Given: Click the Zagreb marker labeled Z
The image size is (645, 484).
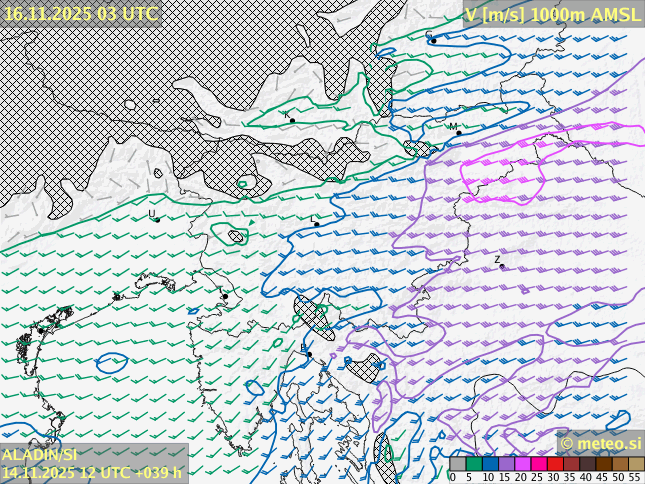Looking at the screenshot, I should 502,266.
